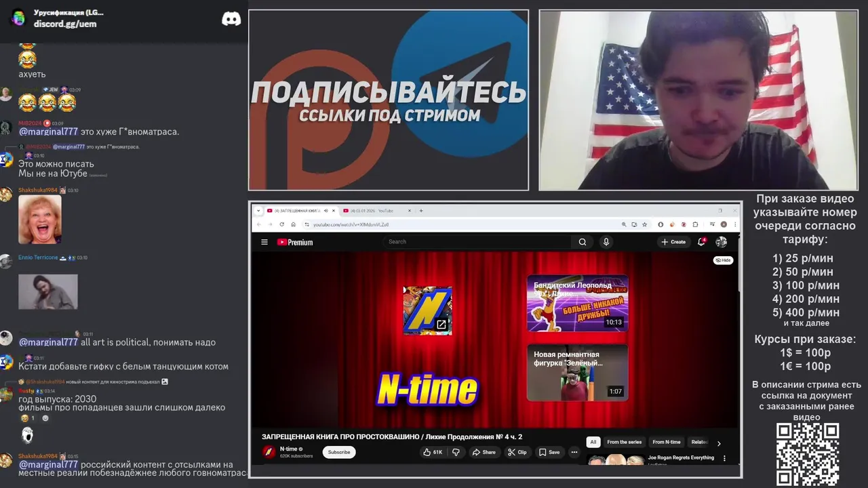
Task: Open the browser profile avatar in the toolbar
Action: click(724, 224)
